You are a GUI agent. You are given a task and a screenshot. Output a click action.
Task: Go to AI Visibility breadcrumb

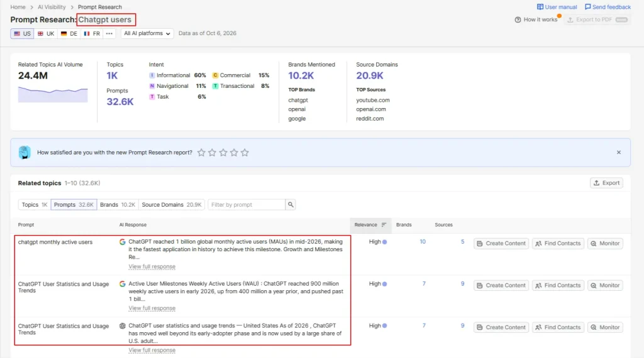52,7
